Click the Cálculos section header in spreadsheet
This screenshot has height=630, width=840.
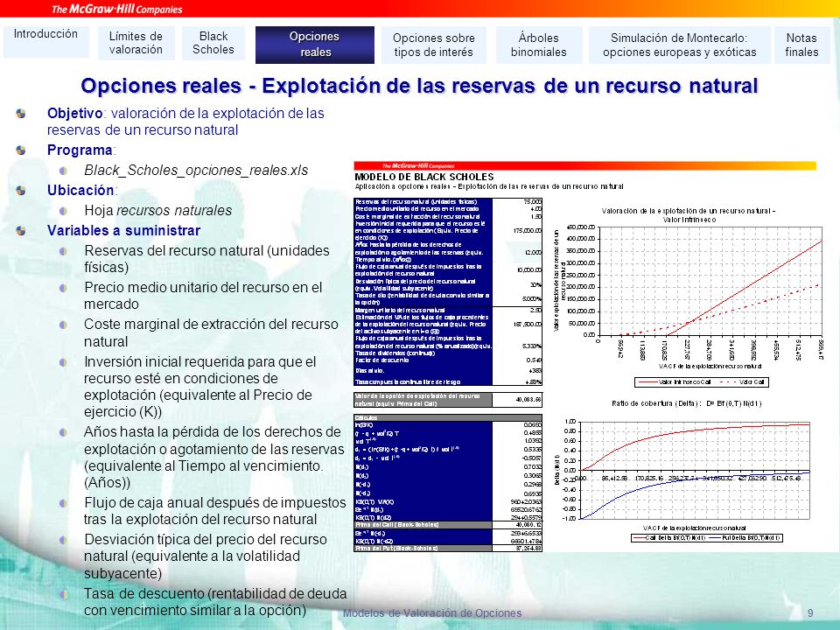pos(448,417)
